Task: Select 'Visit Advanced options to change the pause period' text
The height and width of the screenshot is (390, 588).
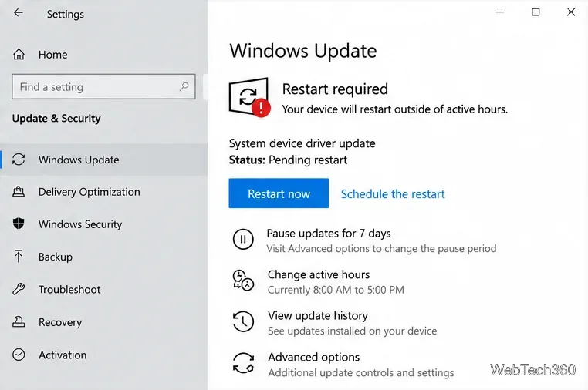Action: [x=381, y=249]
